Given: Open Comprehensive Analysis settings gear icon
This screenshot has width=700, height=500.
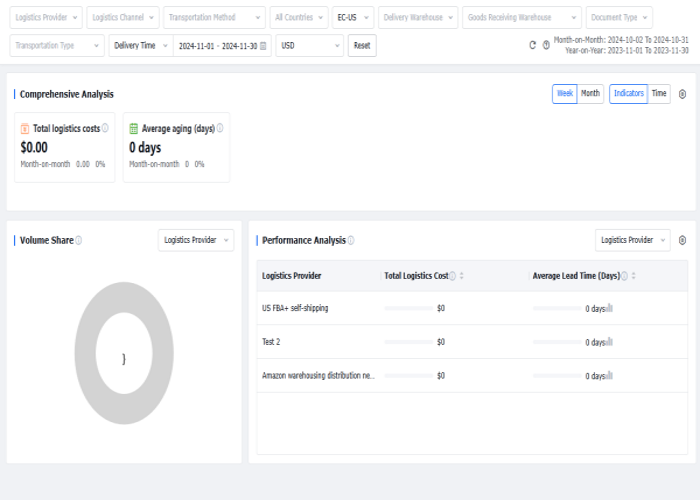Looking at the screenshot, I should pos(682,94).
